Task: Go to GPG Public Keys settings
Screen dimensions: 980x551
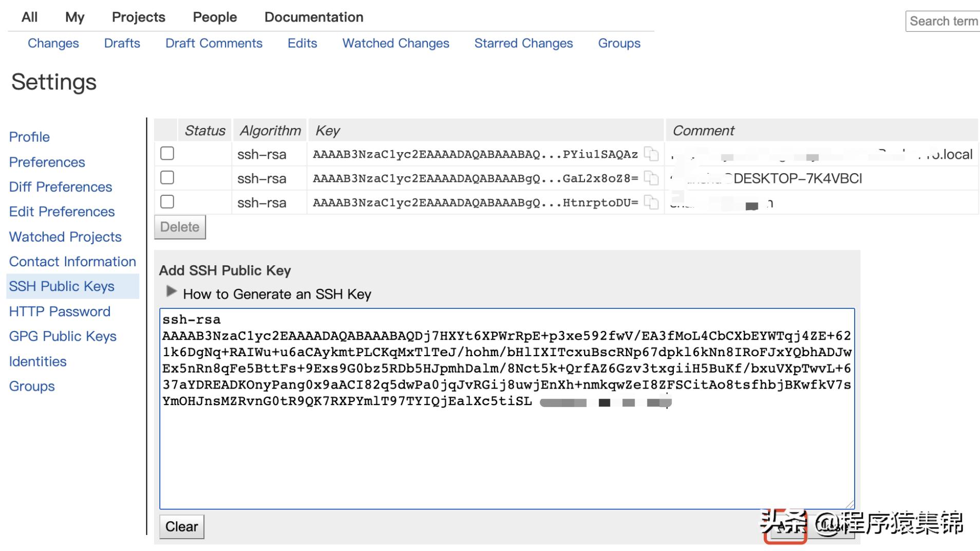Action: click(x=62, y=336)
